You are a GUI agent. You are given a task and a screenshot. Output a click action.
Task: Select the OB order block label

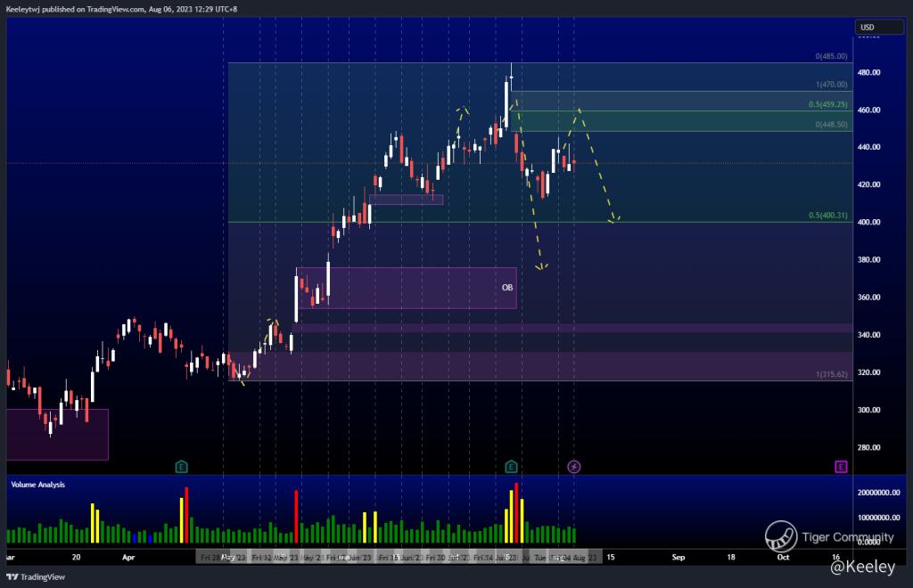507,287
